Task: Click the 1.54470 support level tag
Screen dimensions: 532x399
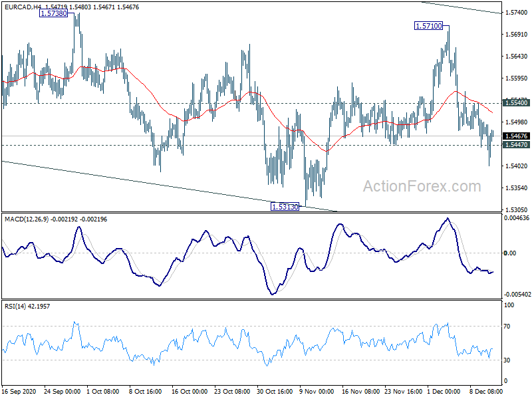Action: 517,145
